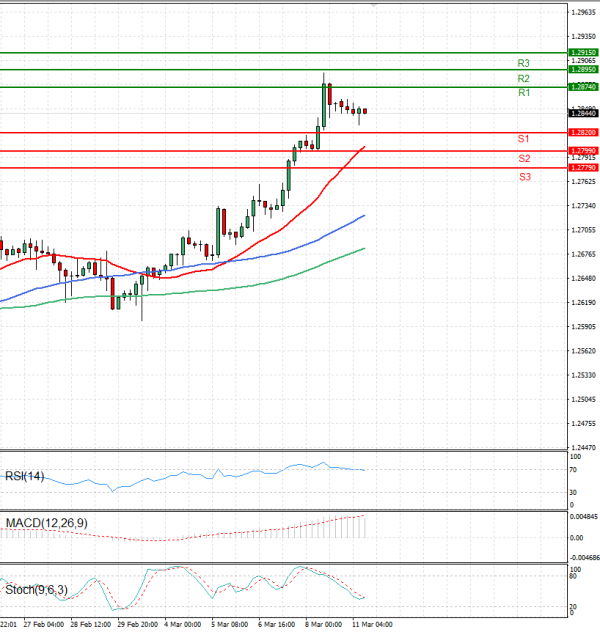Select the 1.28950 green price tag
This screenshot has height=632, width=600.
(584, 70)
